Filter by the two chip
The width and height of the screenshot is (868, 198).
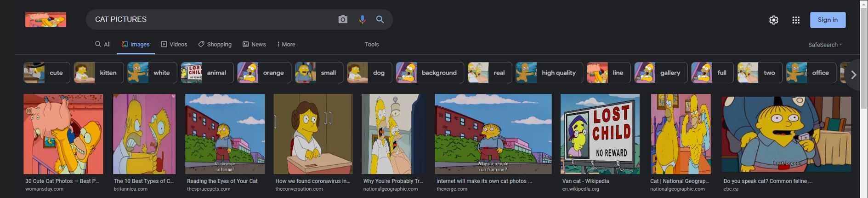pyautogui.click(x=760, y=73)
